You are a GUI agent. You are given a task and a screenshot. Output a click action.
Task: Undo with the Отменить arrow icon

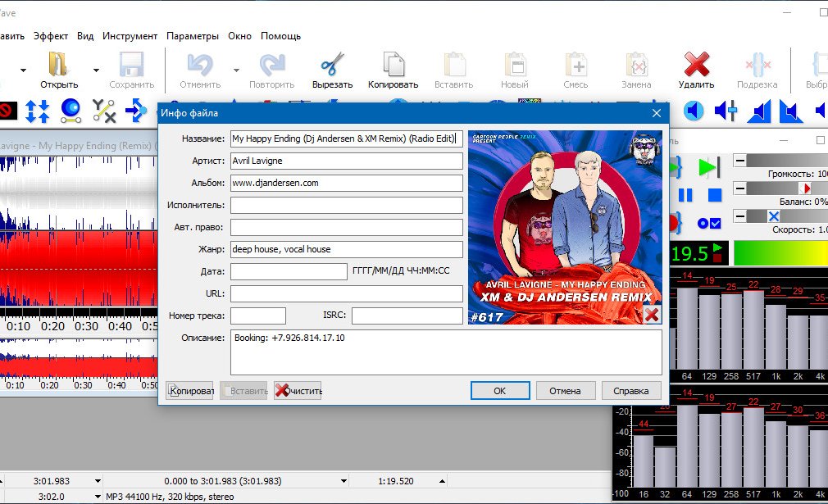click(200, 65)
